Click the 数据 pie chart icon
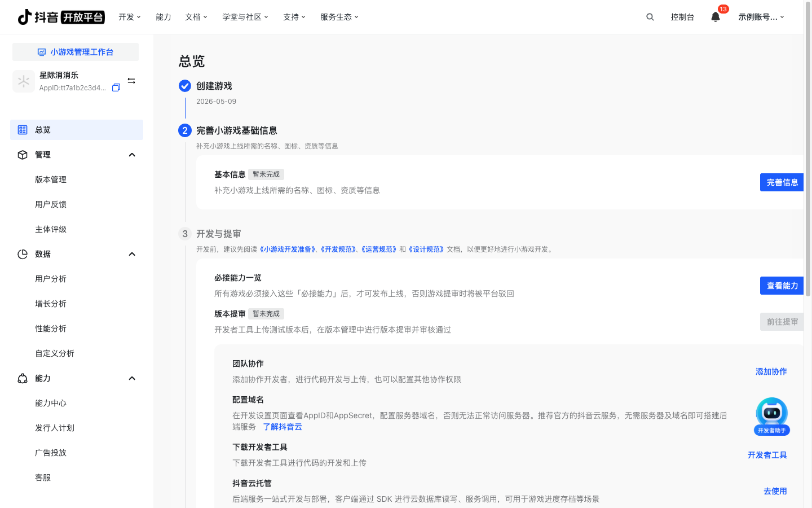 pos(23,254)
